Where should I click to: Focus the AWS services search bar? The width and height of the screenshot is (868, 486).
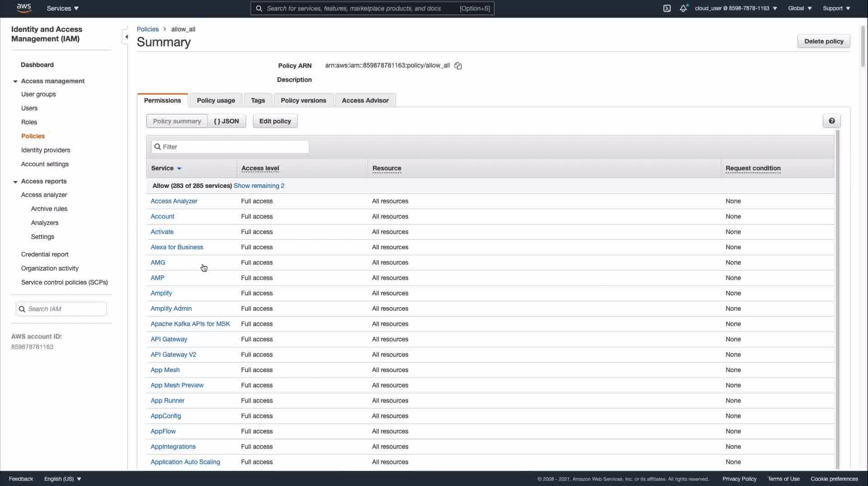373,8
